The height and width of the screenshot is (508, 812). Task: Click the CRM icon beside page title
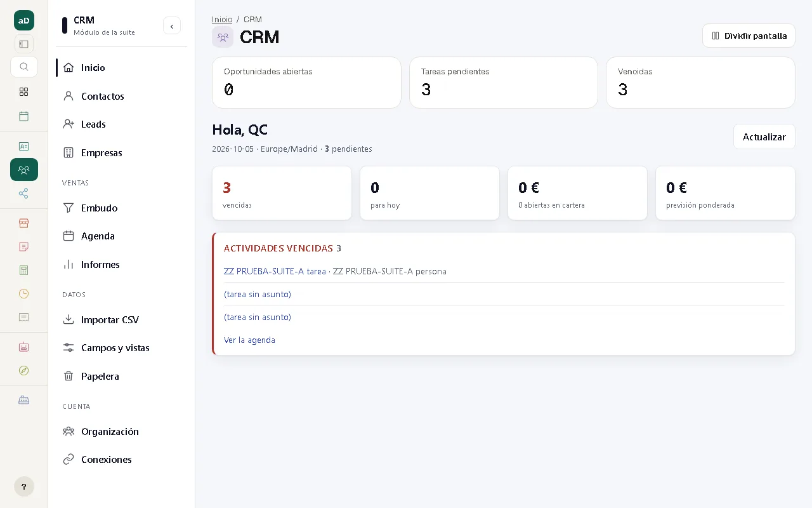[x=223, y=37]
